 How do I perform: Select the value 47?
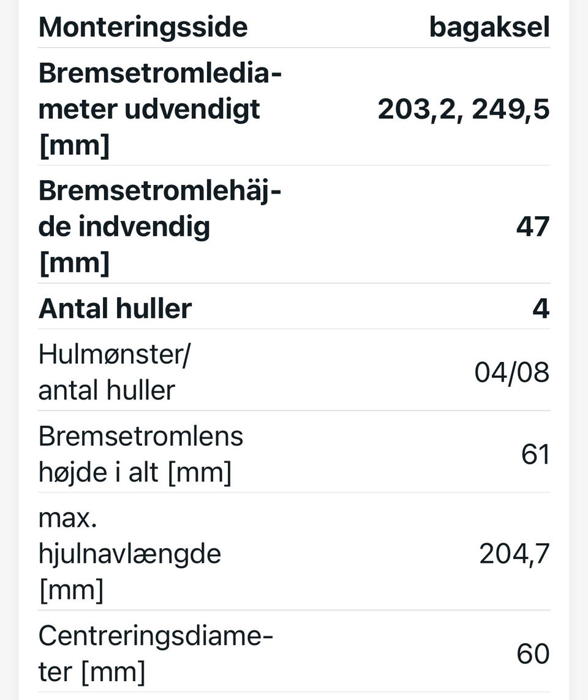(x=532, y=227)
